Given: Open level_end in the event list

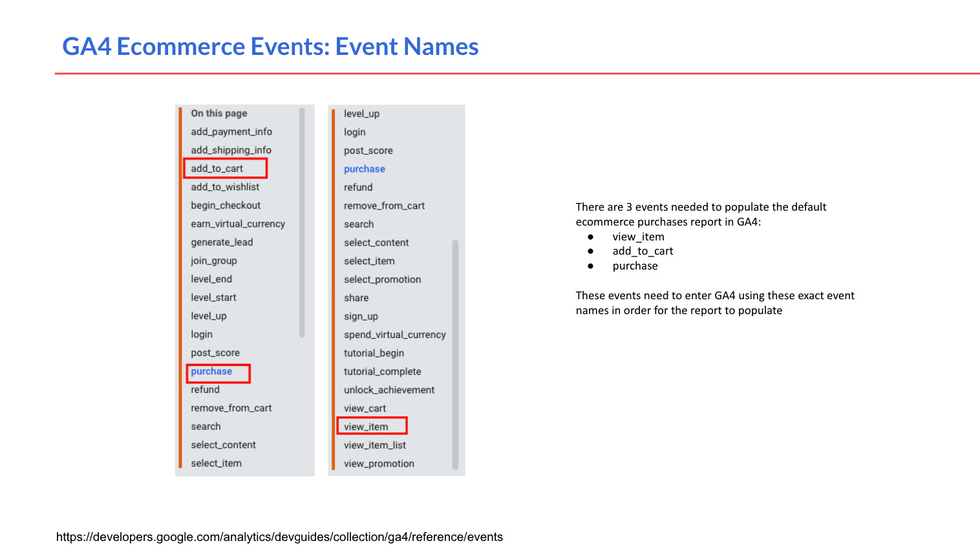Looking at the screenshot, I should click(211, 279).
